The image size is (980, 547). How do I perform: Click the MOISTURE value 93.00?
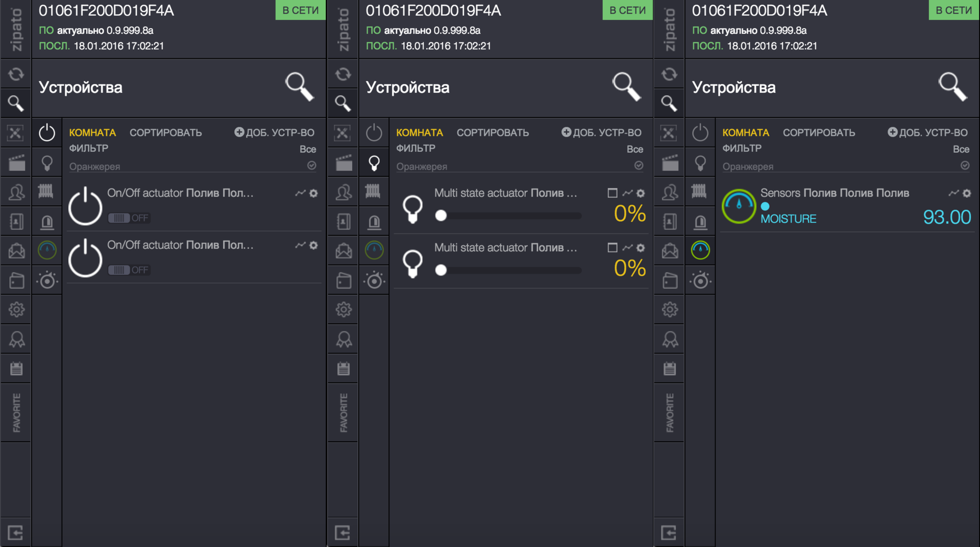[x=947, y=218]
